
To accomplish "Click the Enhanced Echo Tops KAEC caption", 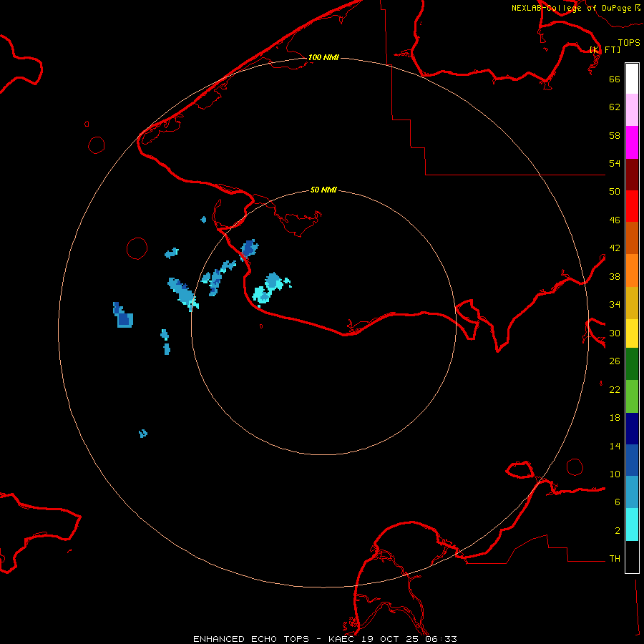I will pyautogui.click(x=325, y=639).
